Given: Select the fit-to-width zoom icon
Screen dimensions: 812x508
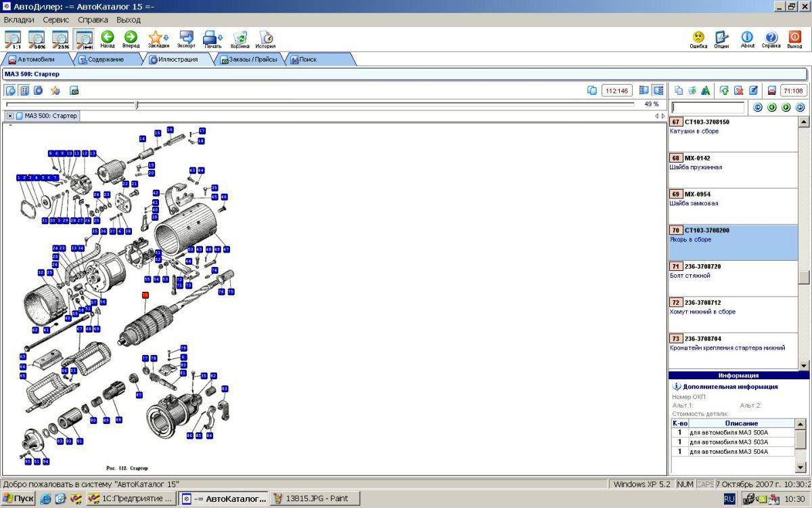Looking at the screenshot, I should 85,39.
